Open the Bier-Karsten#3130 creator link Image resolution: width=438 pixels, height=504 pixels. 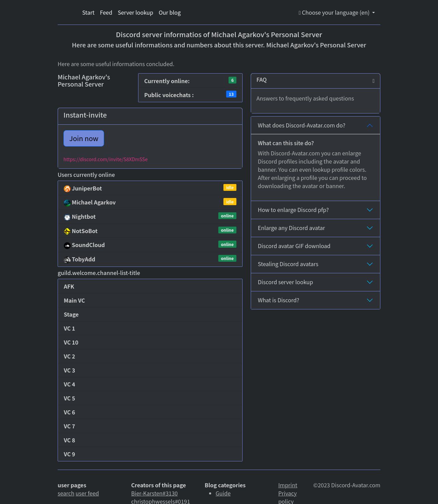(154, 493)
